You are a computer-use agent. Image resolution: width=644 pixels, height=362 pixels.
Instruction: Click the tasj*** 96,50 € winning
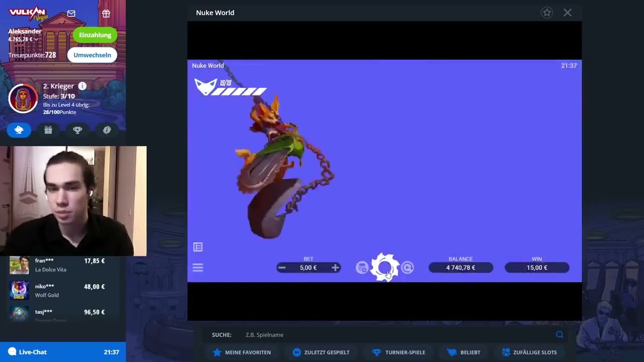[95, 312]
